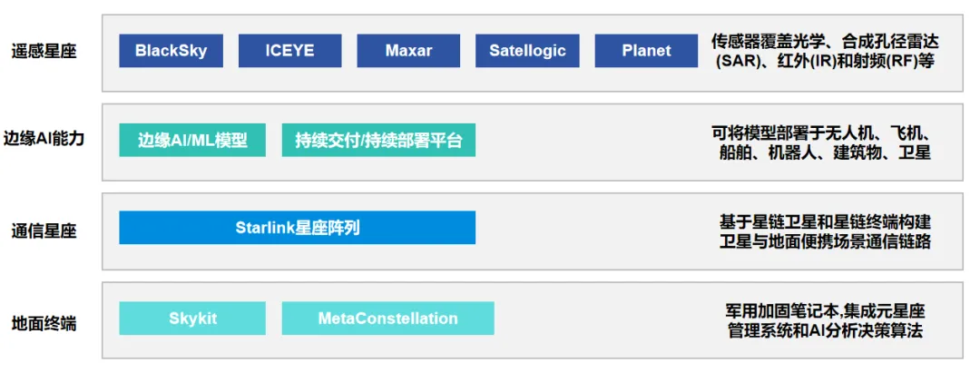
Task: Choose the Satellogic box
Action: coord(527,51)
